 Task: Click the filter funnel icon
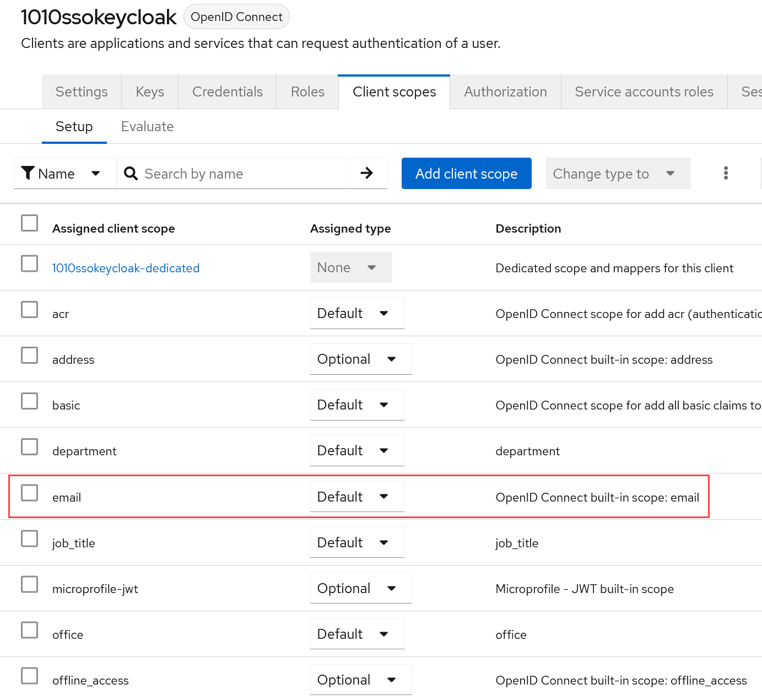tap(28, 173)
